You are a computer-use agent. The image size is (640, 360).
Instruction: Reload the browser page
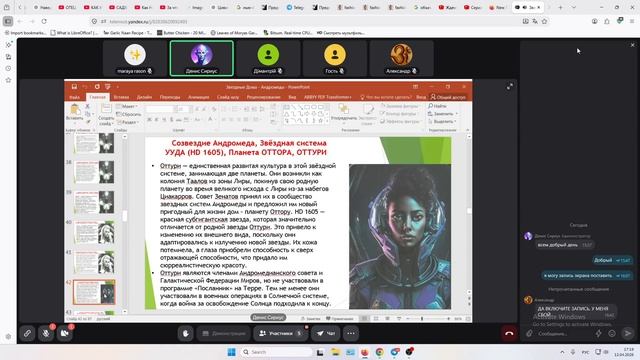[44, 21]
